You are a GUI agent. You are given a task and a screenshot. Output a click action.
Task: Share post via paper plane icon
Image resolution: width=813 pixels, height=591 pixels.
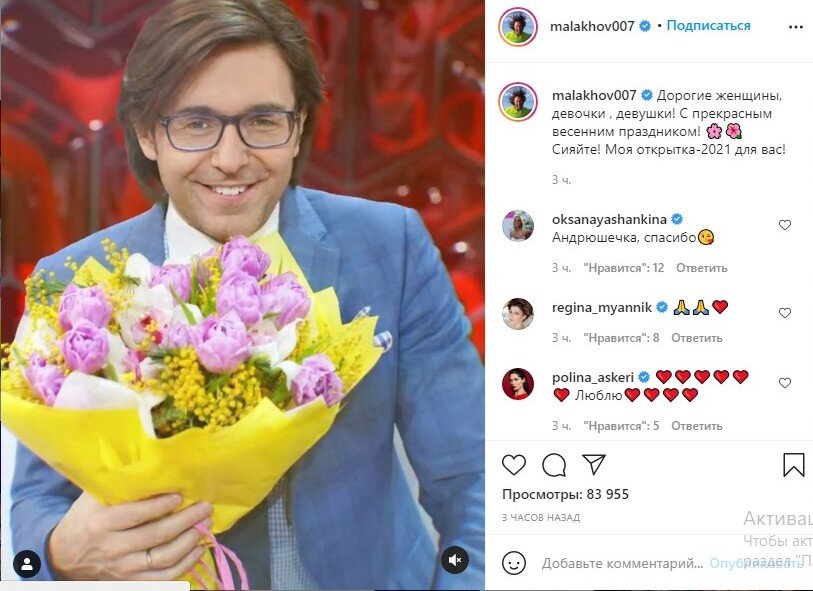point(594,464)
